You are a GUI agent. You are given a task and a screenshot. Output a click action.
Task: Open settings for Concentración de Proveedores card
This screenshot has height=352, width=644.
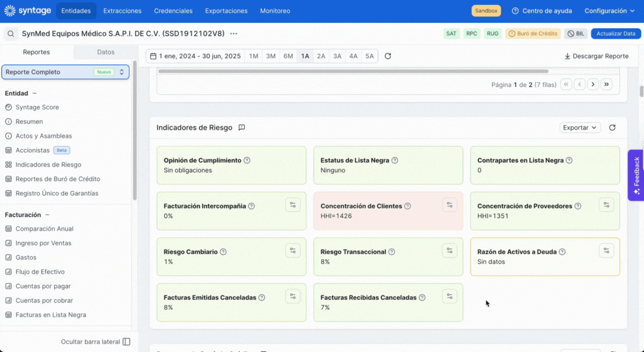point(606,205)
